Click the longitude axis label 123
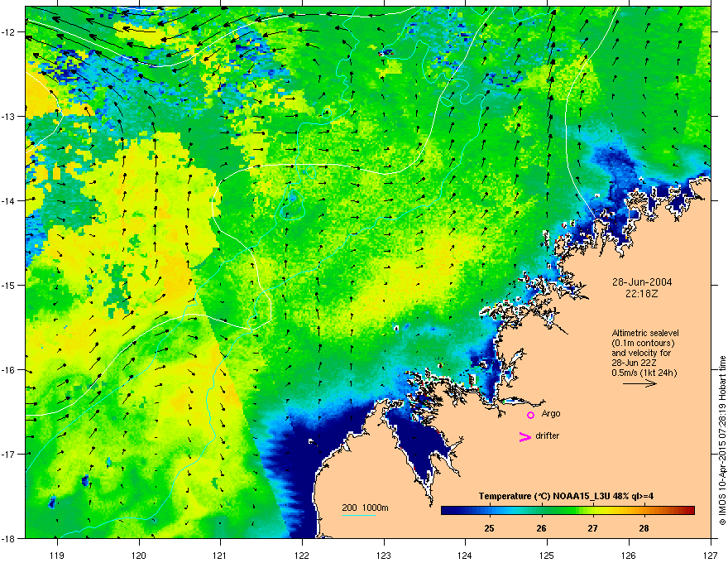728x563 pixels. point(384,555)
